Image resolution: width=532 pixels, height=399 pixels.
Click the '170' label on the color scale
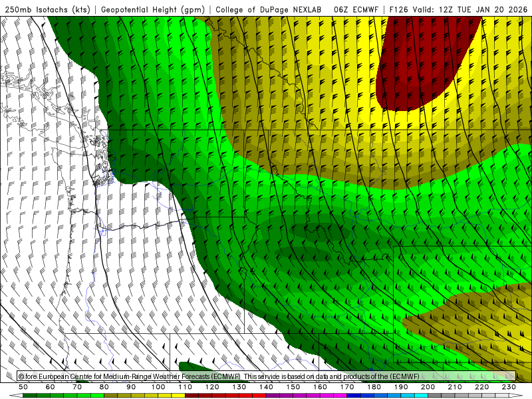(x=347, y=387)
